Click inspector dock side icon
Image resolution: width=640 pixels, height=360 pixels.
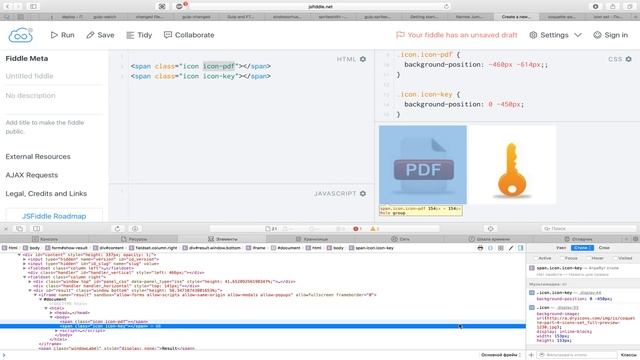(36, 229)
